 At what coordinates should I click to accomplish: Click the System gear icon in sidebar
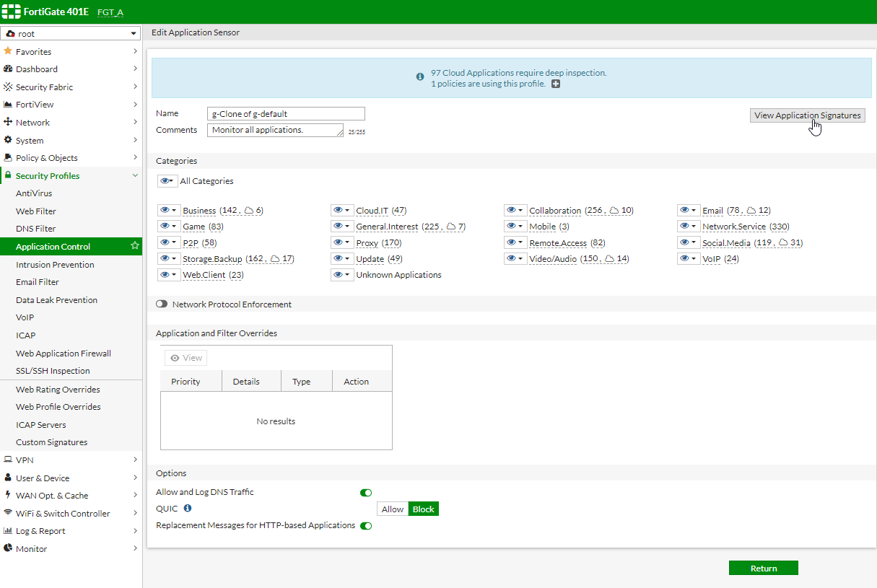8,140
